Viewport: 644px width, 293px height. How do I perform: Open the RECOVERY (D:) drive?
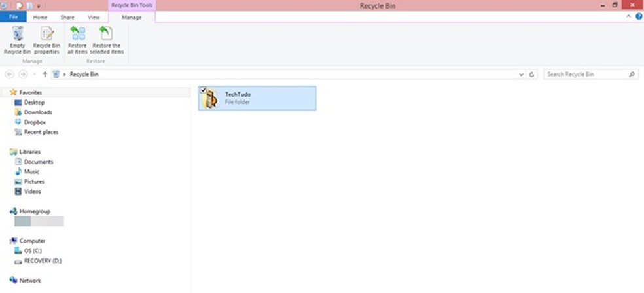coord(43,260)
